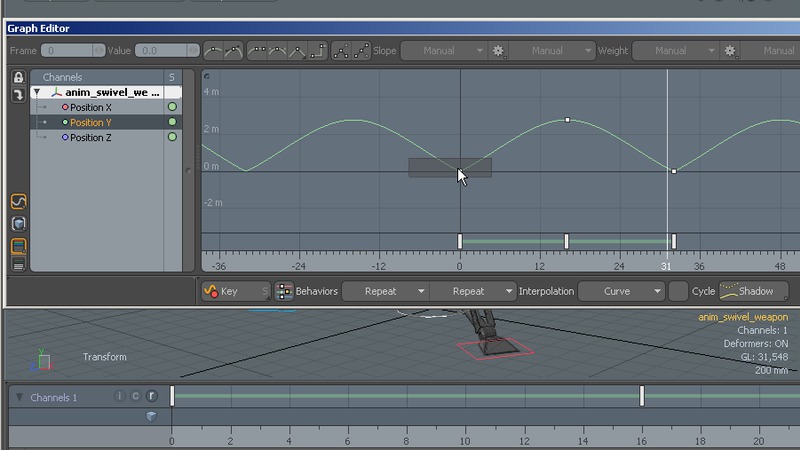
Task: Open the second Slope Manual dropdown
Action: pos(552,51)
